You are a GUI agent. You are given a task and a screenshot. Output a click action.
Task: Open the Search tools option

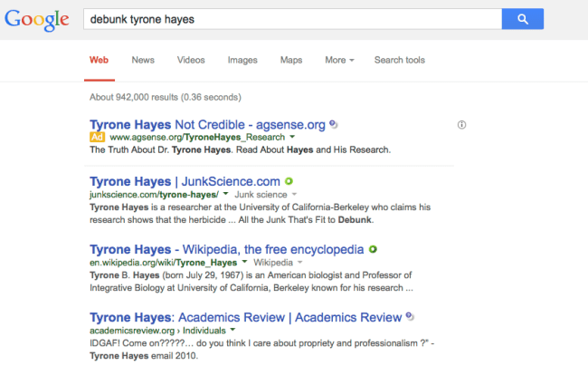[x=399, y=61]
